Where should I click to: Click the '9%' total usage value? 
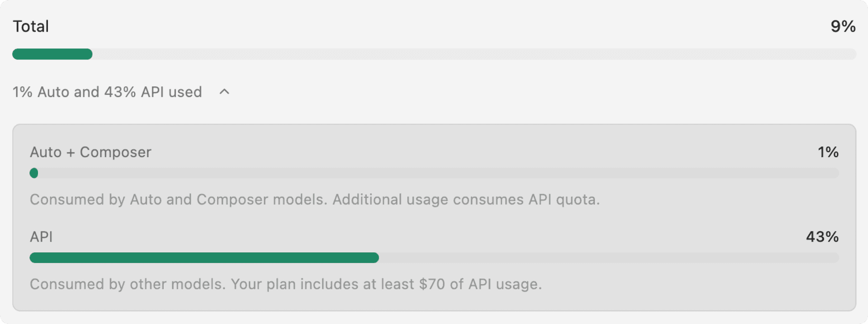pyautogui.click(x=843, y=26)
